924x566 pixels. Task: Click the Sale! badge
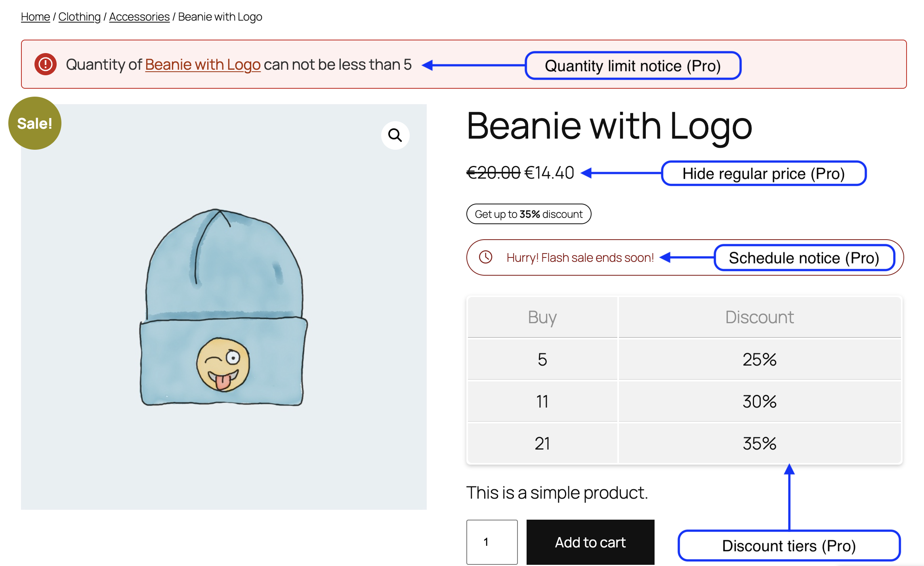coord(35,123)
